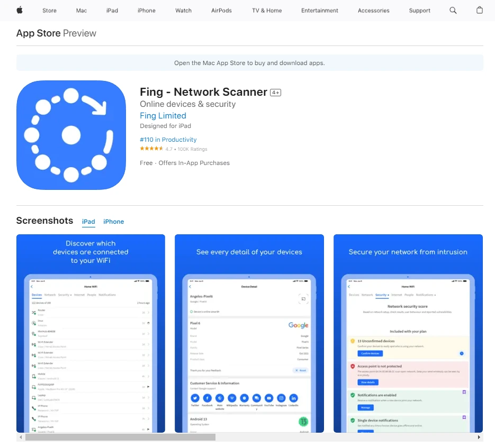Click the scrollbar left arrow
495x448 pixels.
[x=21, y=437]
